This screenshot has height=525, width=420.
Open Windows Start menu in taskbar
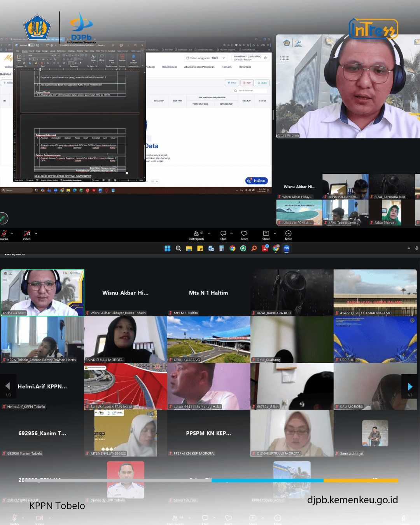click(168, 248)
